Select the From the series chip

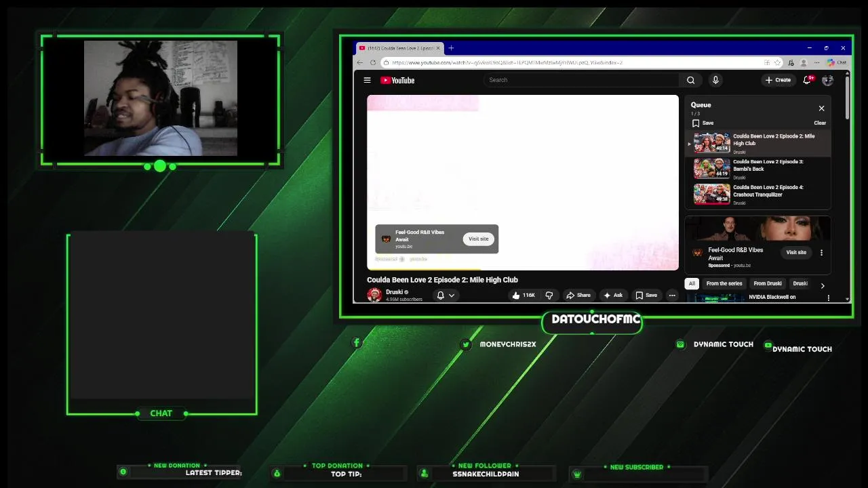coord(724,284)
